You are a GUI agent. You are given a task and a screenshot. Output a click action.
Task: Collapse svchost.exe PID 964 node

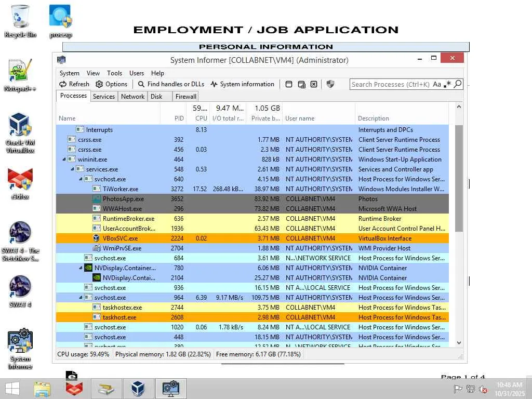click(81, 297)
